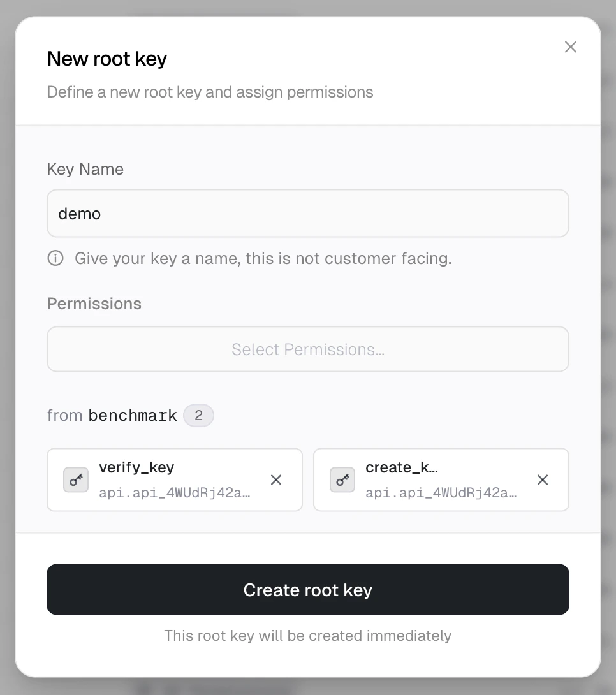The width and height of the screenshot is (616, 695).
Task: Click the New root key dialog title
Action: click(106, 59)
